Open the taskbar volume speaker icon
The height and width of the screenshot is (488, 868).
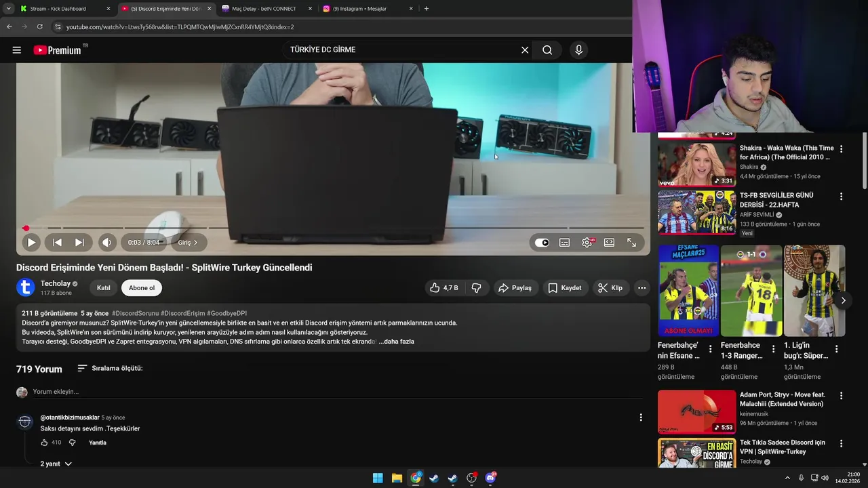click(825, 478)
